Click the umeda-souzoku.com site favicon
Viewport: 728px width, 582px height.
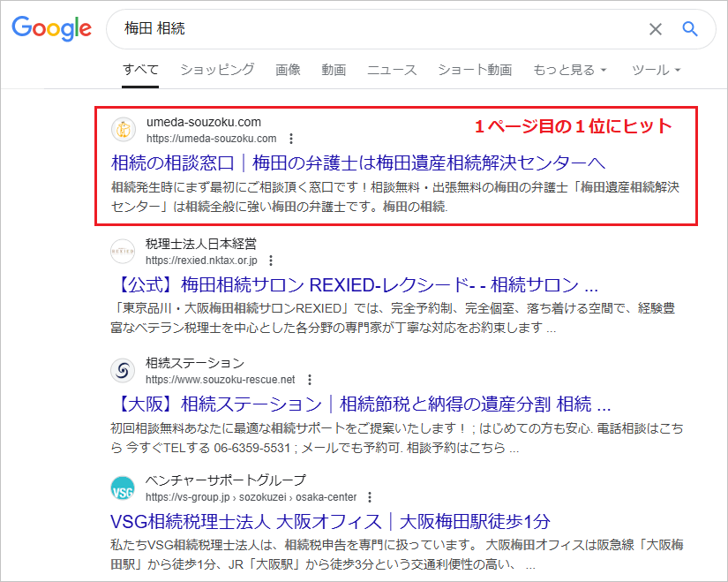coord(122,130)
